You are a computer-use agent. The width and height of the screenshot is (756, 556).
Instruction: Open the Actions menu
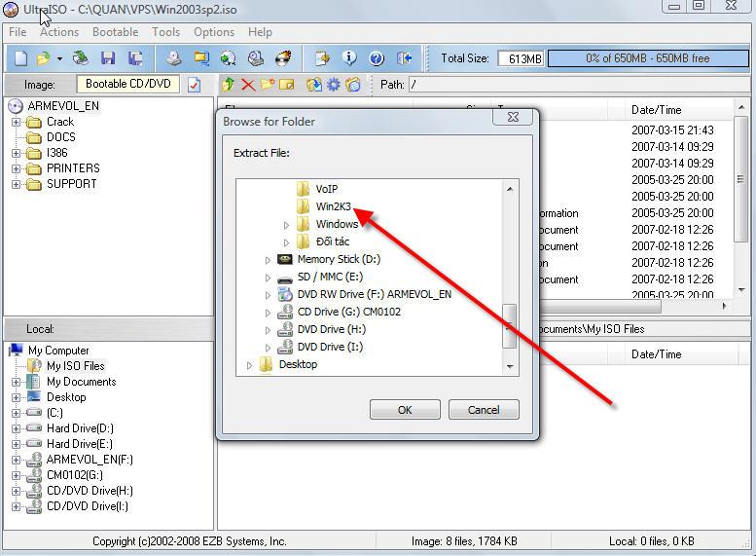(x=59, y=32)
